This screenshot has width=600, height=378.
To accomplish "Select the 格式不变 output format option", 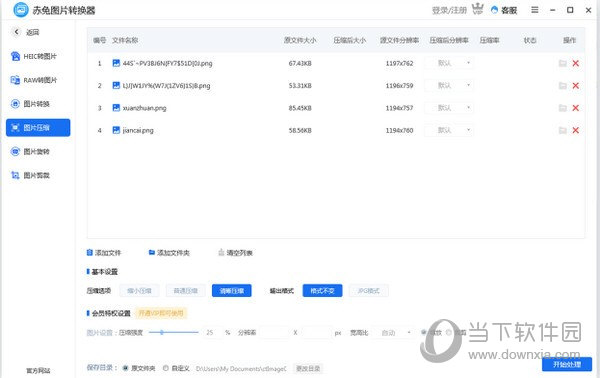I will pyautogui.click(x=323, y=291).
